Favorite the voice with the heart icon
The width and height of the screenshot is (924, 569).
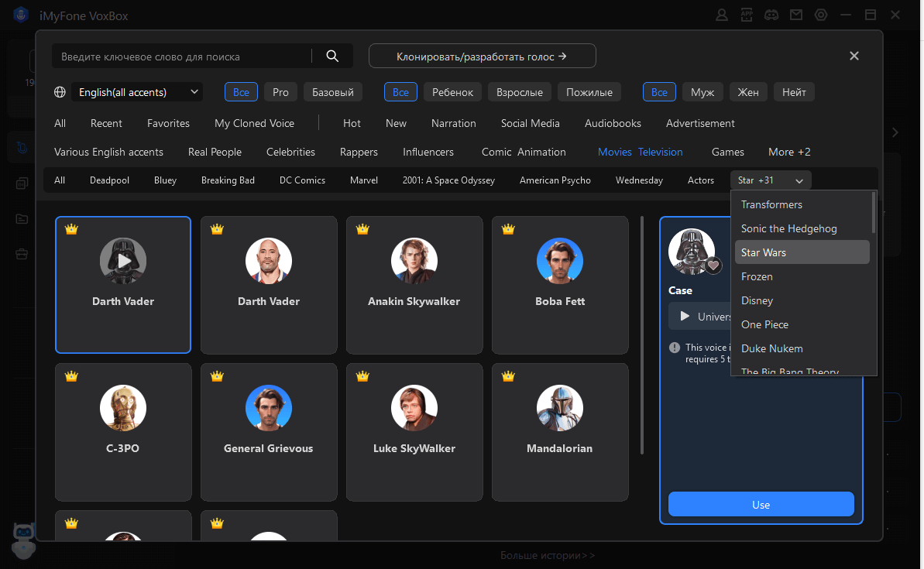(713, 266)
